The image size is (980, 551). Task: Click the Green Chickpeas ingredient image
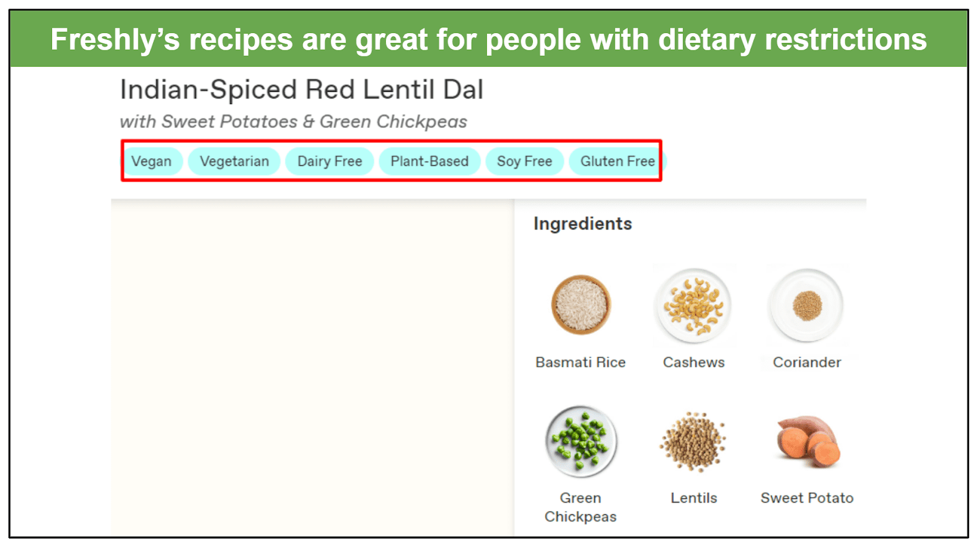[x=581, y=441]
